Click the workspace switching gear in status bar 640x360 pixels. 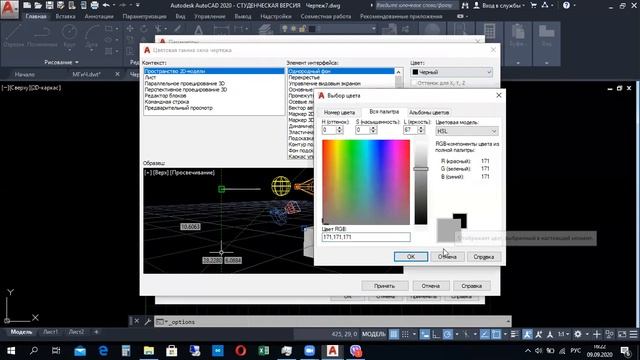[x=578, y=334]
